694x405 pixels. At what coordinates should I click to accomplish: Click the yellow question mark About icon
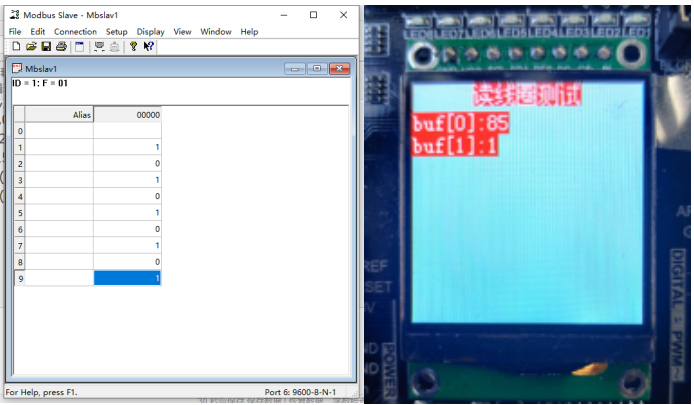tap(133, 46)
